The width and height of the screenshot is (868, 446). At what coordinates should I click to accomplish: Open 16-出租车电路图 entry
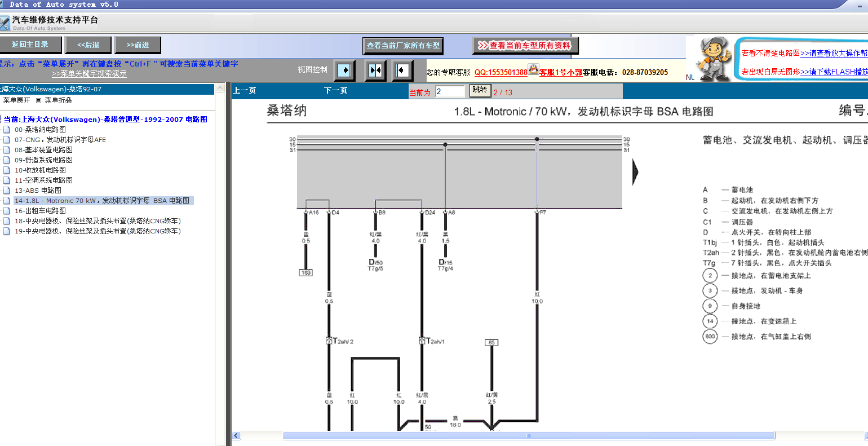(40, 211)
